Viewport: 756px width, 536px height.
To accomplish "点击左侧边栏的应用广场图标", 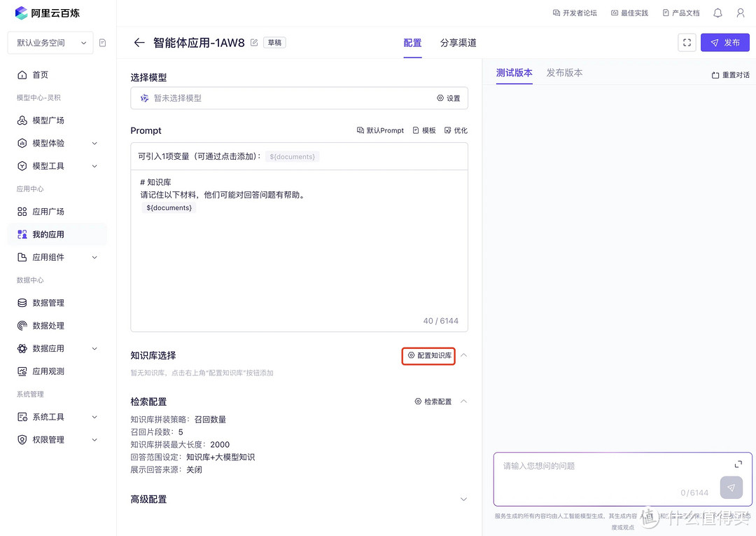I will pyautogui.click(x=22, y=211).
